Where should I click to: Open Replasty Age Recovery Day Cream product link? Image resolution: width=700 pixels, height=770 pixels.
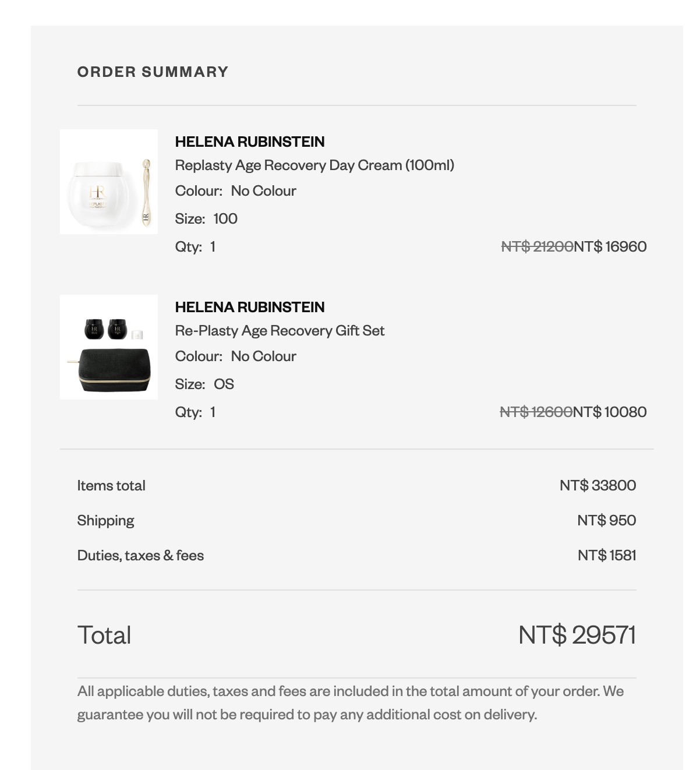click(314, 165)
